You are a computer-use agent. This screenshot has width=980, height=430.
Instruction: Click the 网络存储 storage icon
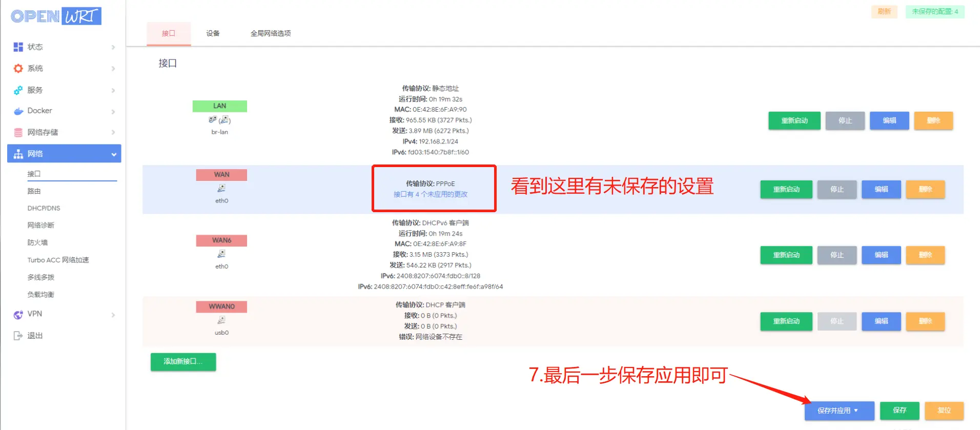click(18, 133)
